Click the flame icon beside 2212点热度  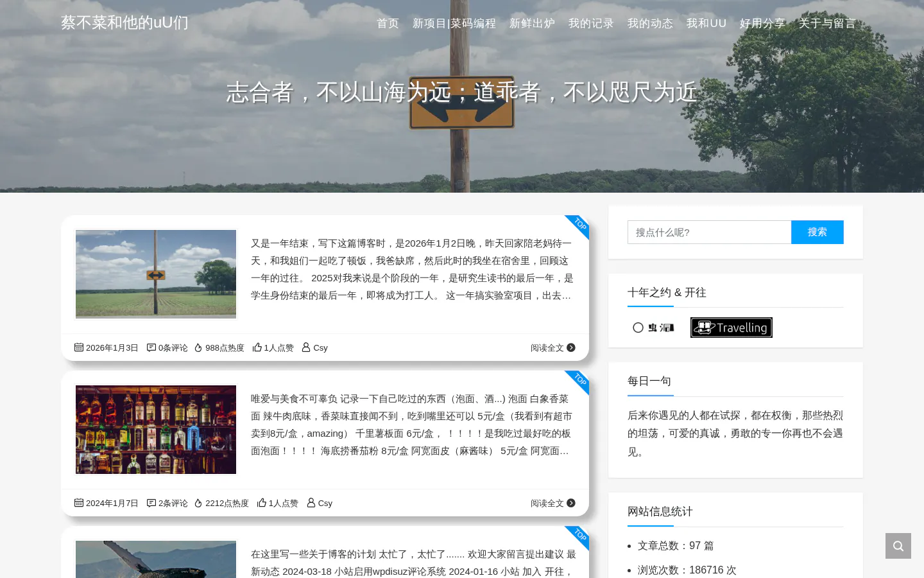tap(198, 503)
